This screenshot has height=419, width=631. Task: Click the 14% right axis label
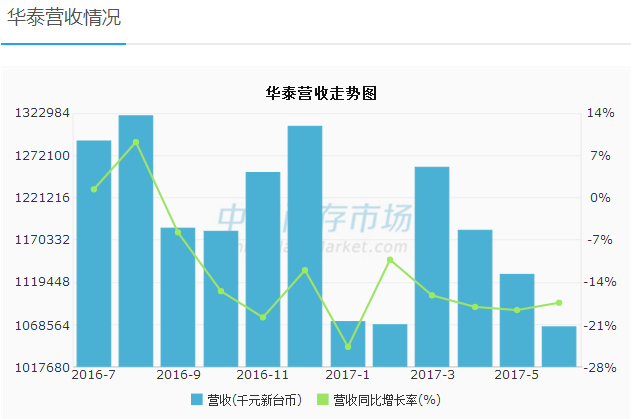(x=600, y=113)
